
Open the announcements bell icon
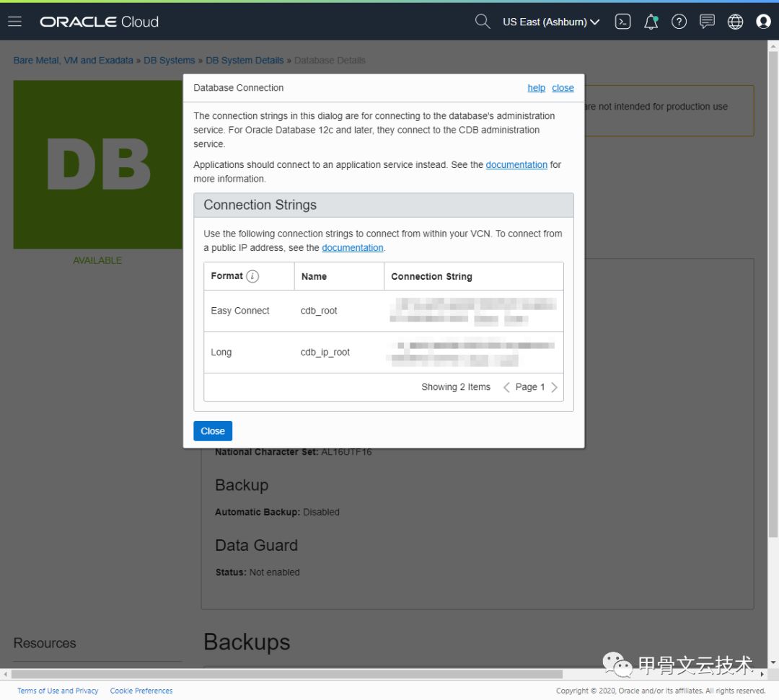point(651,22)
